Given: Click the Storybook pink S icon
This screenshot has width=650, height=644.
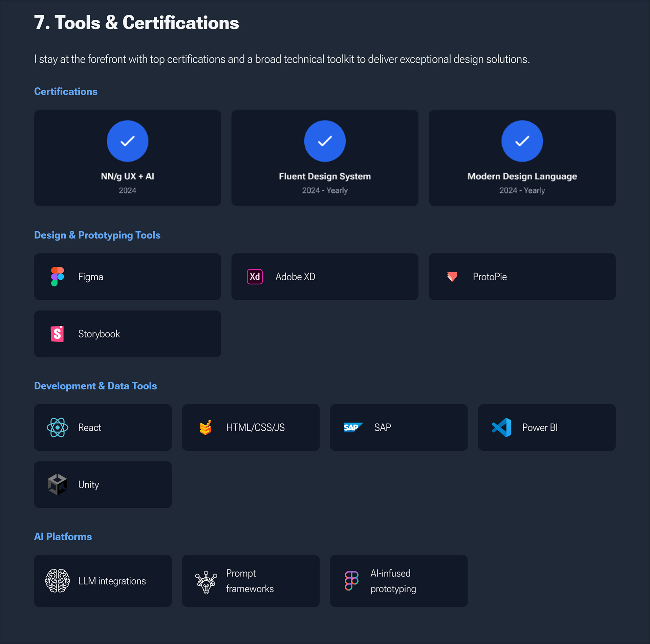Looking at the screenshot, I should pos(57,334).
